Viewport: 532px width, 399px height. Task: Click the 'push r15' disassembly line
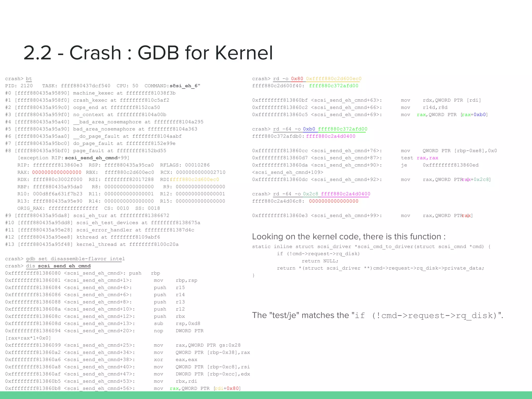coord(95,288)
